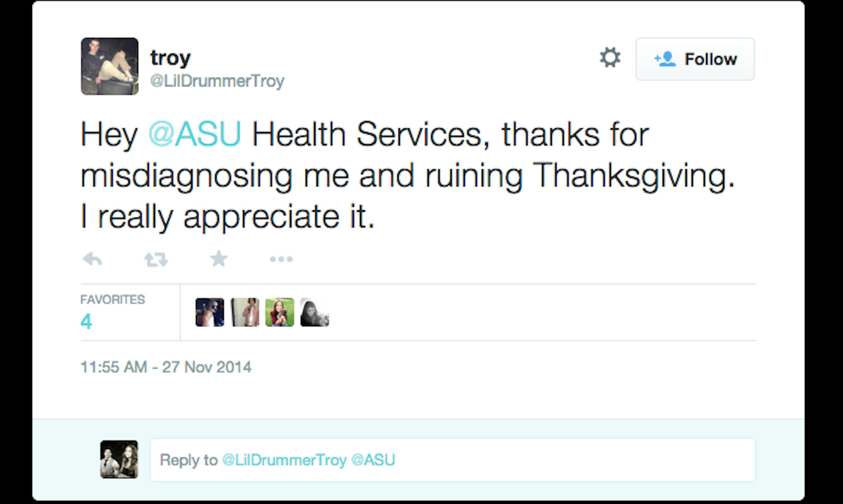Open the @LilDrummerTroy handle link

(217, 81)
